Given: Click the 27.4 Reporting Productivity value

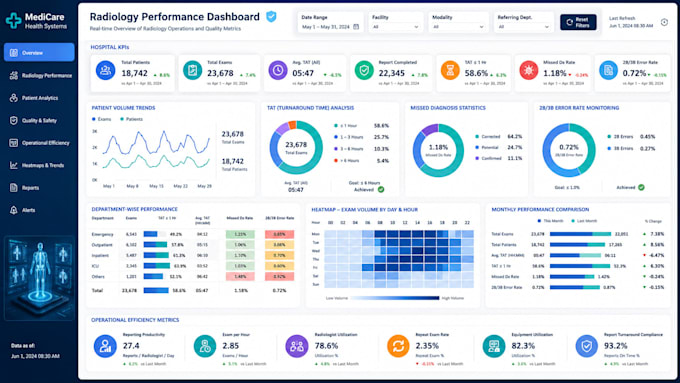Looking at the screenshot, I should (x=131, y=346).
